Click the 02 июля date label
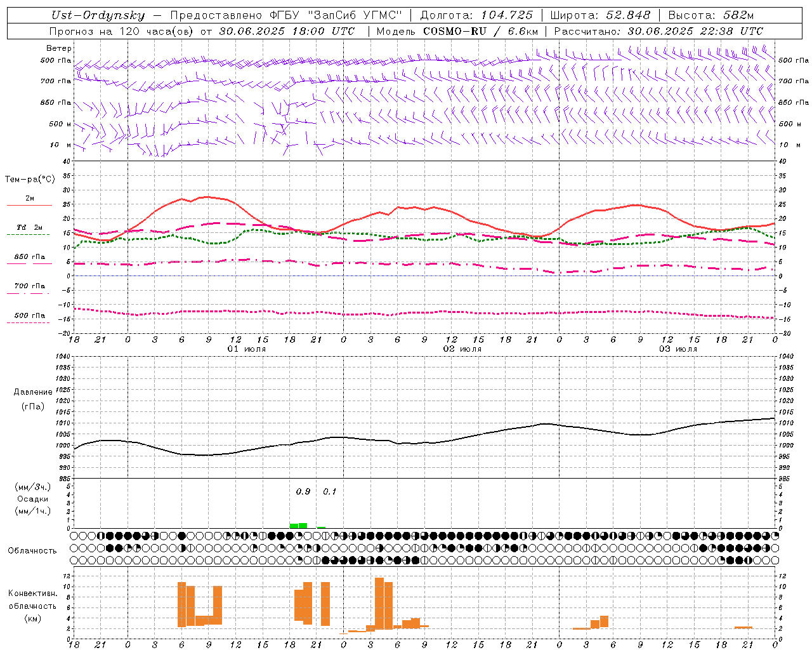812x650 pixels. 462,349
